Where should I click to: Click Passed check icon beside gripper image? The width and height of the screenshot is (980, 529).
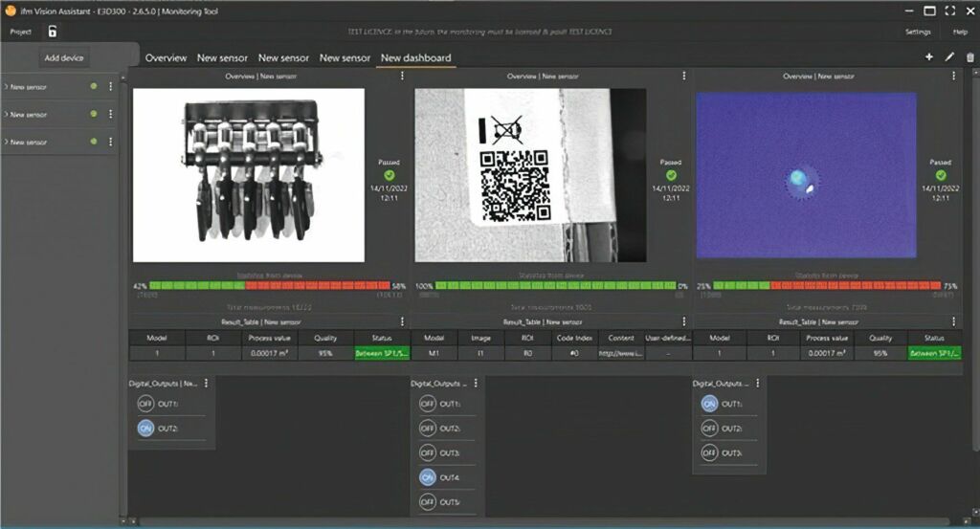coord(390,175)
